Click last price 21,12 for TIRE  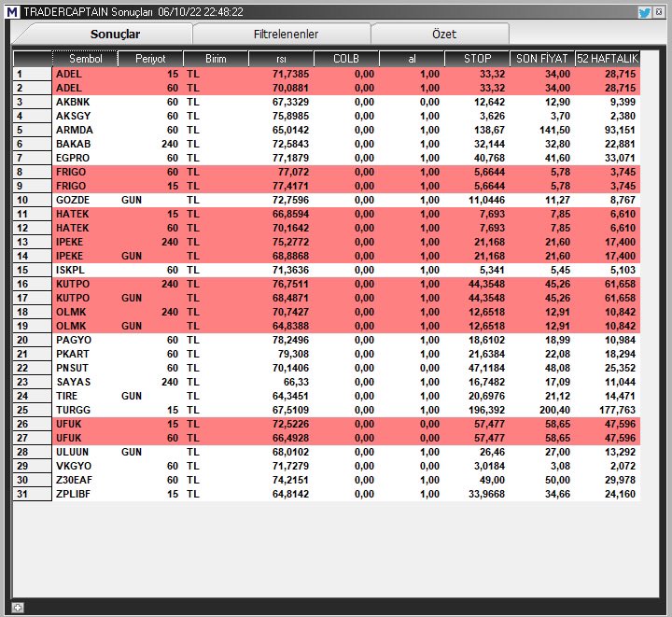pyautogui.click(x=558, y=396)
